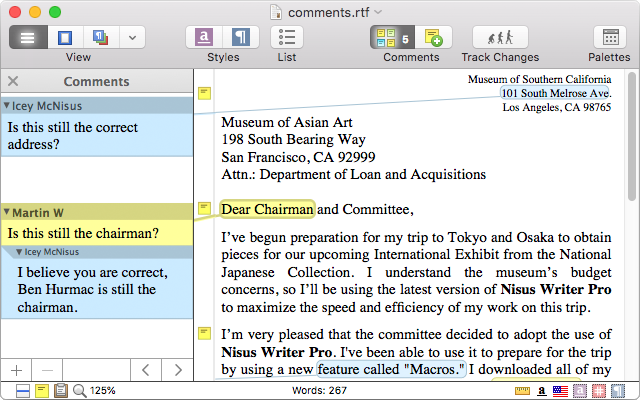Open the View dropdown chevron

(x=132, y=38)
